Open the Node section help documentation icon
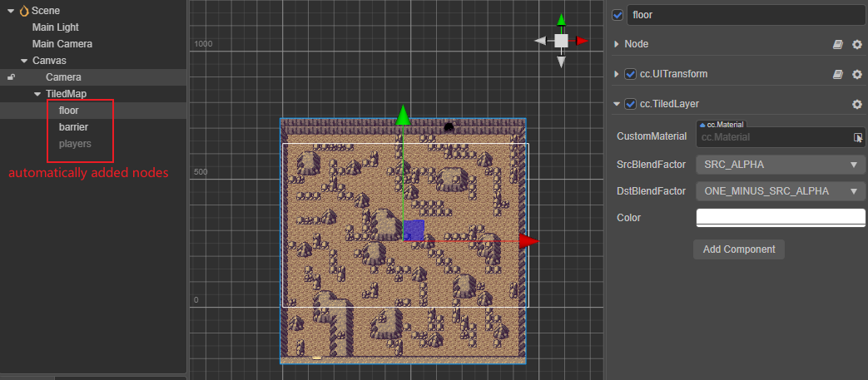 [x=838, y=44]
